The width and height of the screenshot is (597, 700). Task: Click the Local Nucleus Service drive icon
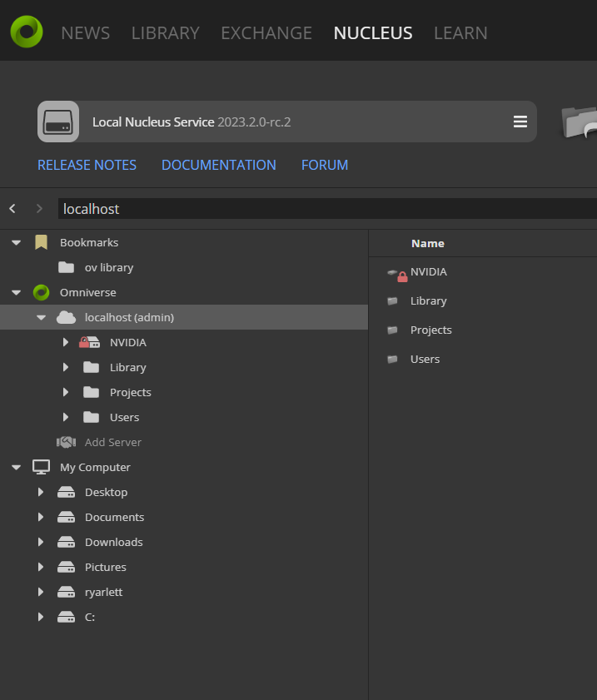(58, 122)
